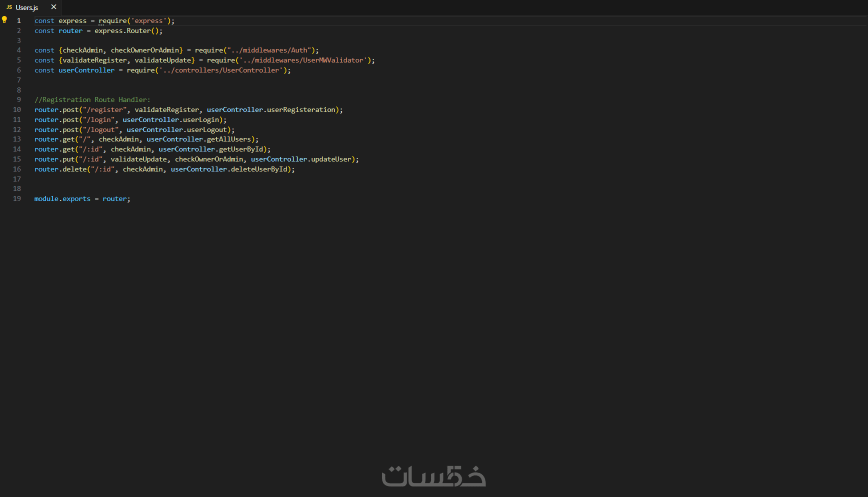Screen dimensions: 868x497
Task: Click the lightbulb code action icon
Action: point(4,20)
